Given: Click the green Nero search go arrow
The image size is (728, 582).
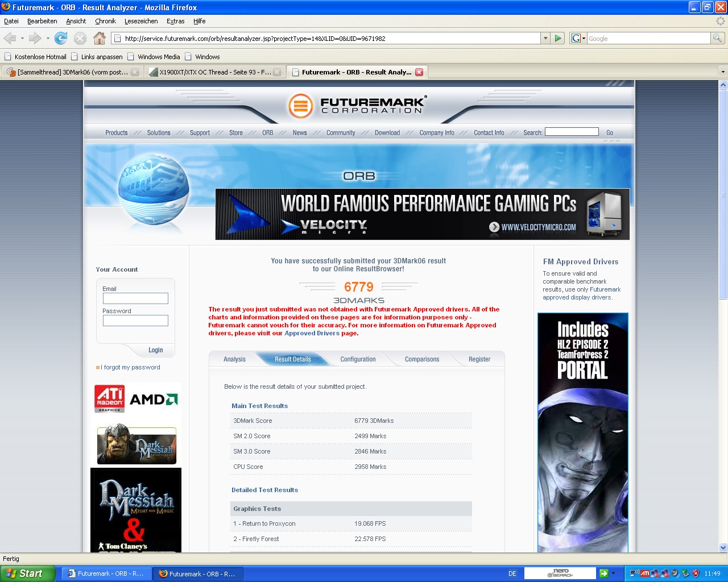Looking at the screenshot, I should point(603,573).
